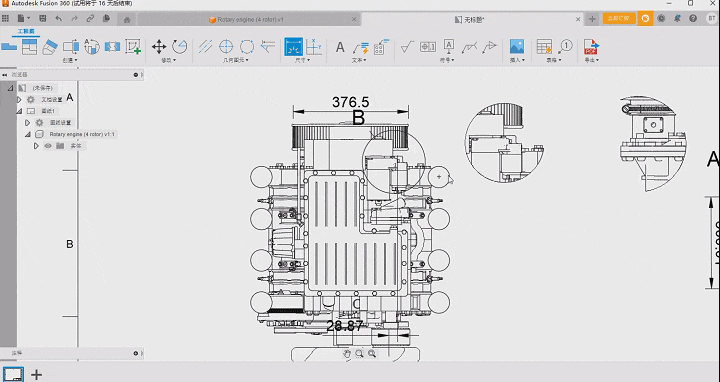Open the BT user account menu
Screen dimensions: 720x382
click(x=711, y=19)
